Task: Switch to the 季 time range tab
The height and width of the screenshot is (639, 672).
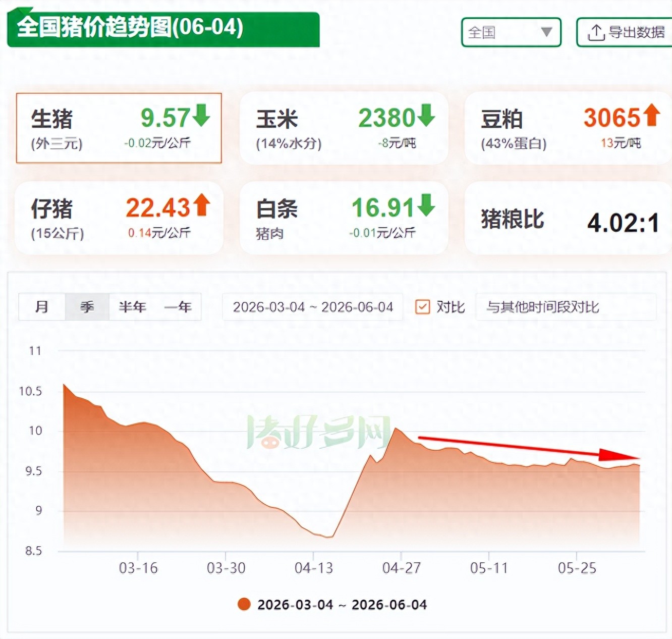Action: 87,307
